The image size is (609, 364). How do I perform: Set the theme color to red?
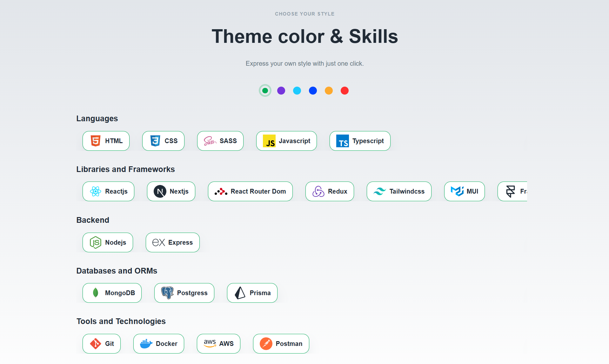[x=345, y=91]
